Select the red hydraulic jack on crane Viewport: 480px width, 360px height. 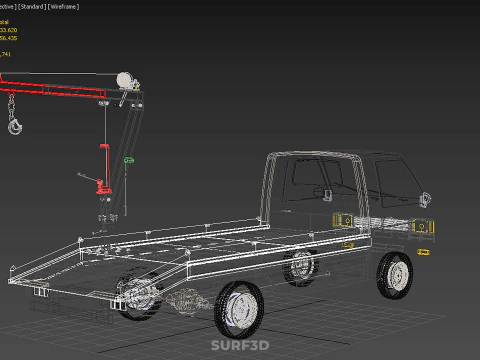tap(104, 169)
